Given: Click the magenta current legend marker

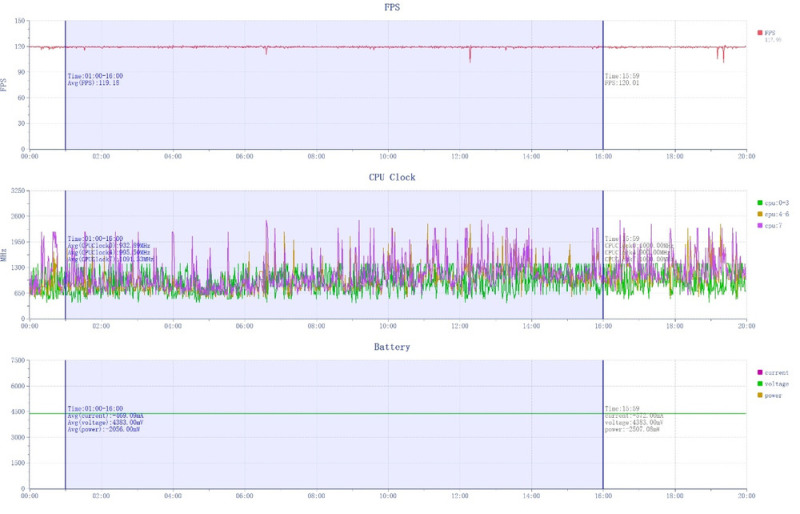Looking at the screenshot, I should click(759, 372).
